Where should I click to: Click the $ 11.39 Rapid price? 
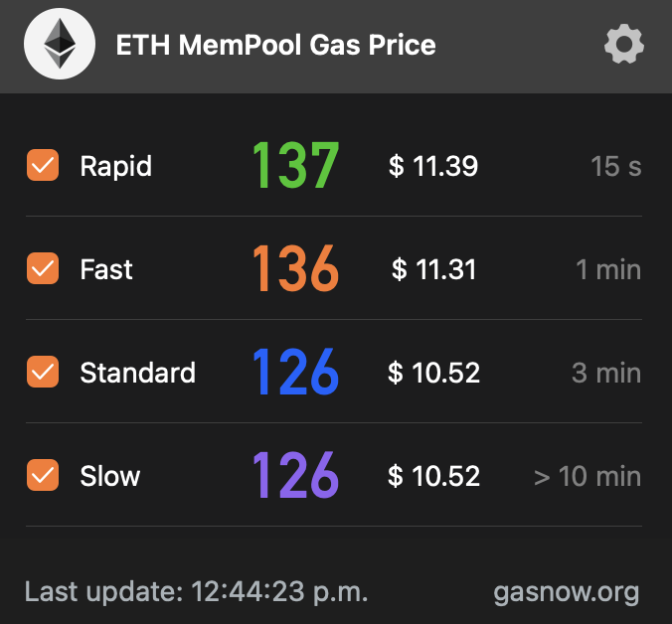pos(433,166)
